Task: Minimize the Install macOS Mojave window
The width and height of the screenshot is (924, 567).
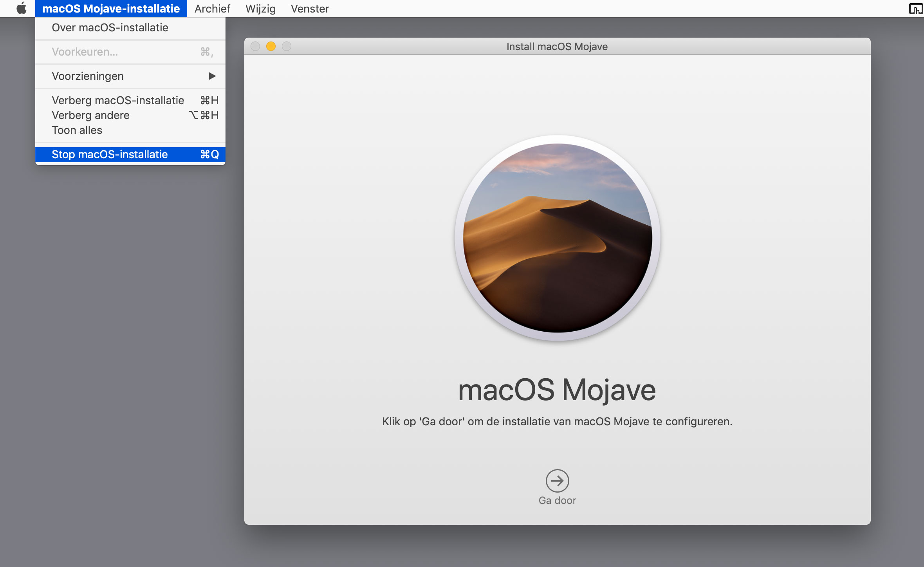Action: (271, 46)
